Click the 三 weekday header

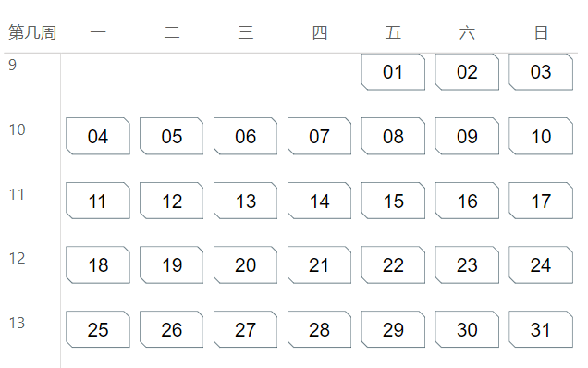coord(246,32)
